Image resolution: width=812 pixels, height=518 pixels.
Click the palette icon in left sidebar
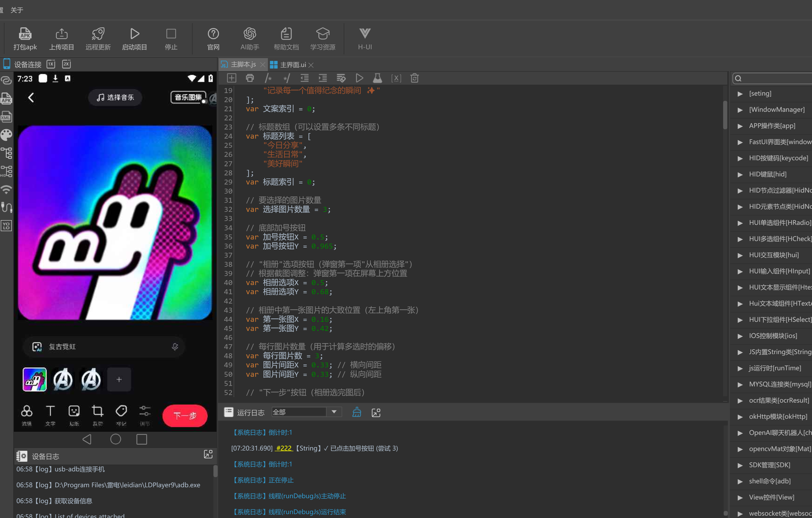[x=7, y=135]
